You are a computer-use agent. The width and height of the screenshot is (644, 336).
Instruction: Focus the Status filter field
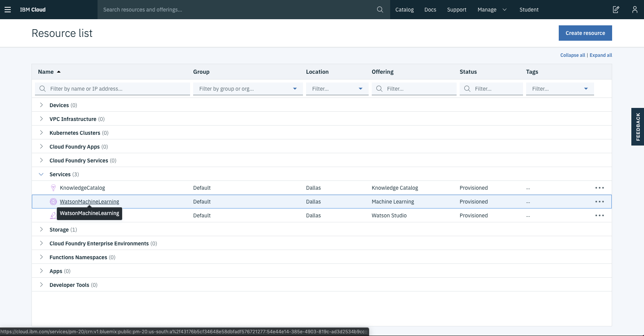coord(491,89)
